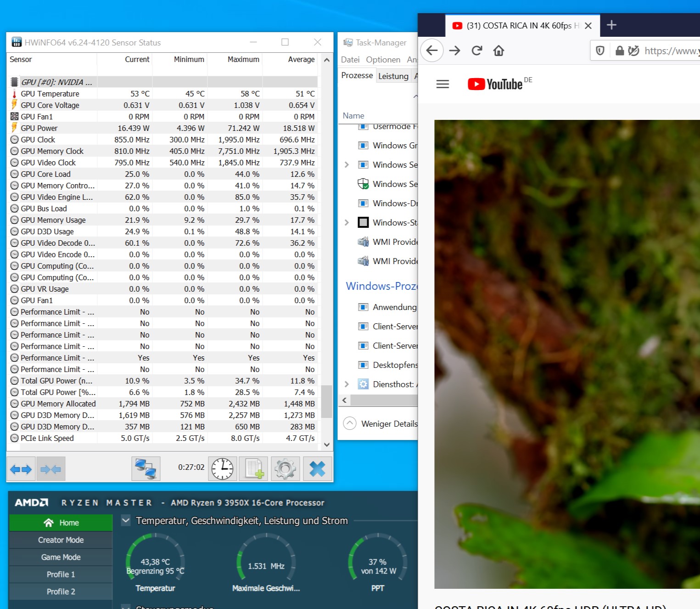Collapse the Temperatur, Geschwindigkeit section
700x609 pixels.
click(x=124, y=520)
